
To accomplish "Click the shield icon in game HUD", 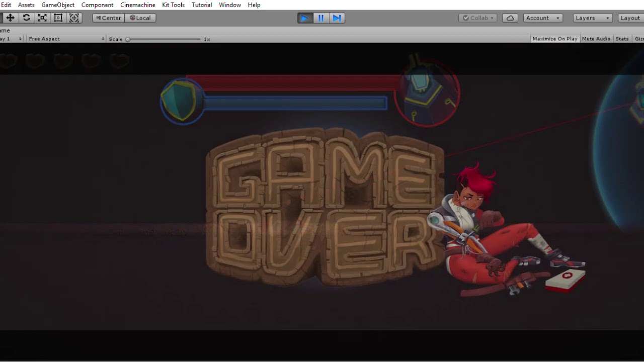I will (x=182, y=101).
